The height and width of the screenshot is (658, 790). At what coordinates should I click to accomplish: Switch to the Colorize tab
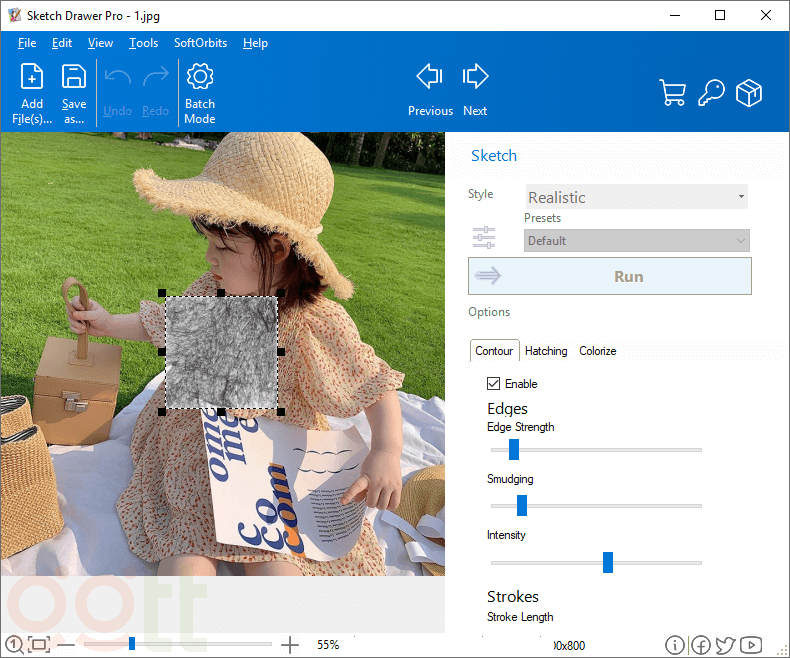pyautogui.click(x=597, y=351)
